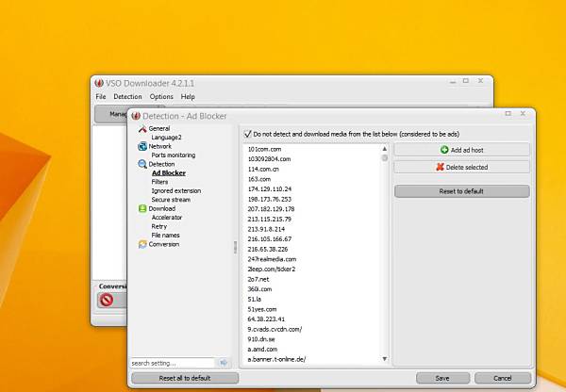Open File names settings page
This screenshot has height=392, width=566.
165,236
